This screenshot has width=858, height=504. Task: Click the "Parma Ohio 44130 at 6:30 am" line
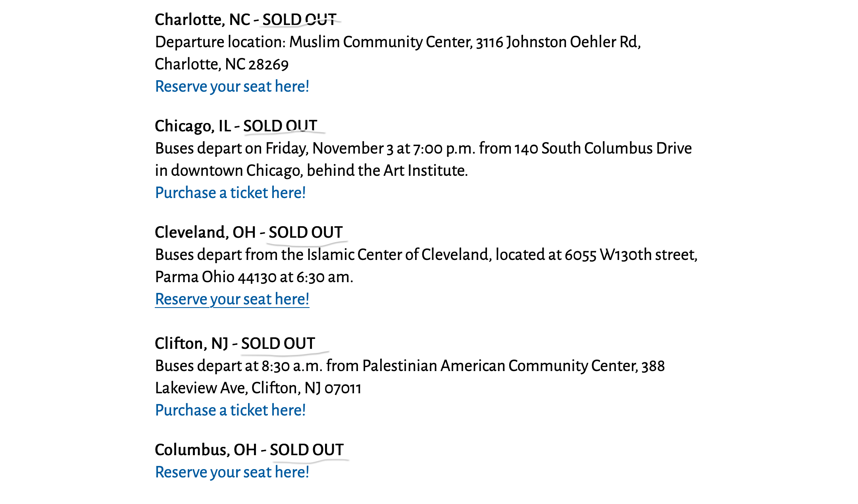pos(254,277)
